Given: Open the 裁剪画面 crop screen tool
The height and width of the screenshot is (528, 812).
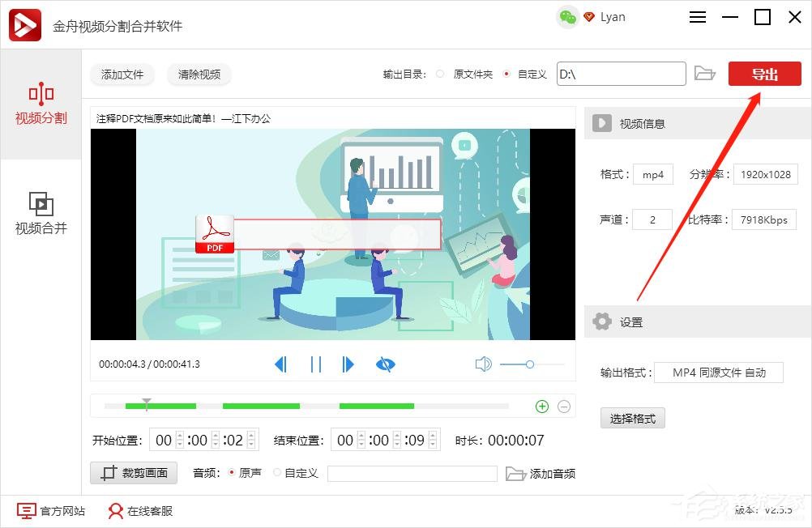Looking at the screenshot, I should point(133,473).
